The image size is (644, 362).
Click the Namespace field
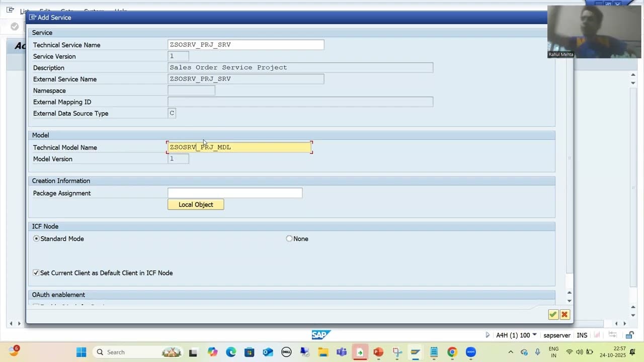(x=191, y=90)
